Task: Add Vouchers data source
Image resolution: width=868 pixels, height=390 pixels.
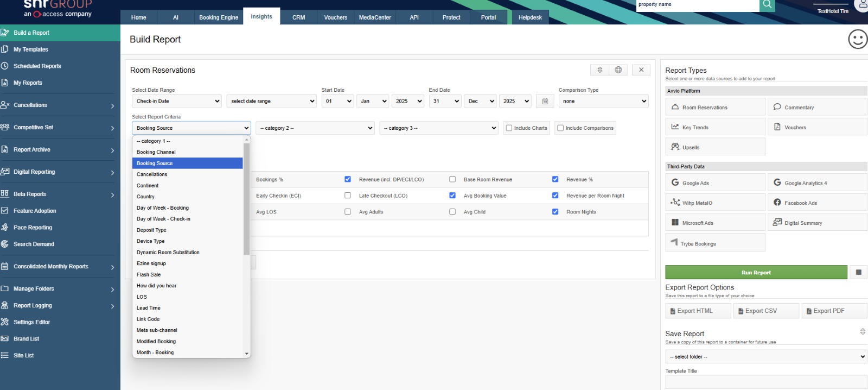Action: pyautogui.click(x=817, y=127)
